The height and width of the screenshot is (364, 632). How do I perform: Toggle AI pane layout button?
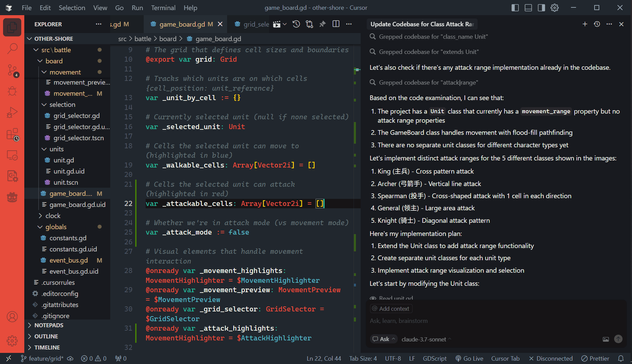coord(541,8)
